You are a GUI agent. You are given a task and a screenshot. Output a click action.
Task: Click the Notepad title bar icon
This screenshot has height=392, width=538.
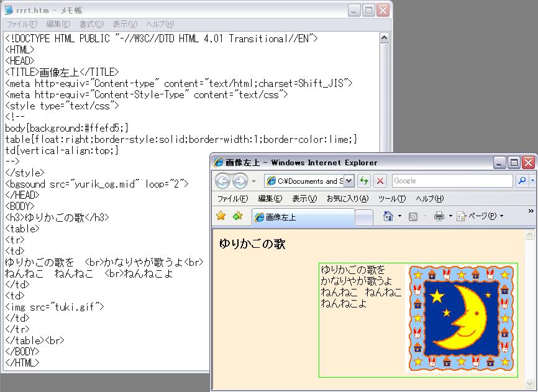(x=9, y=10)
